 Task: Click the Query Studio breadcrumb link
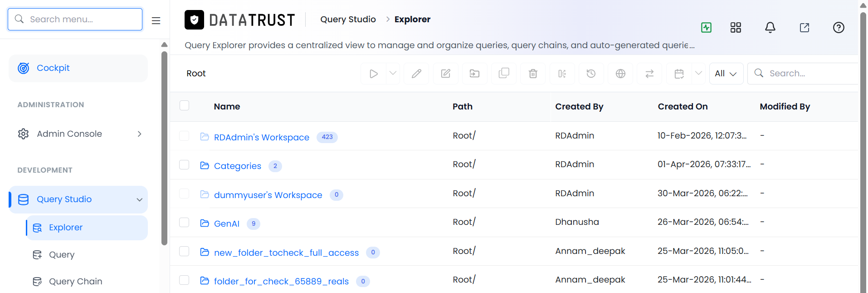click(348, 20)
